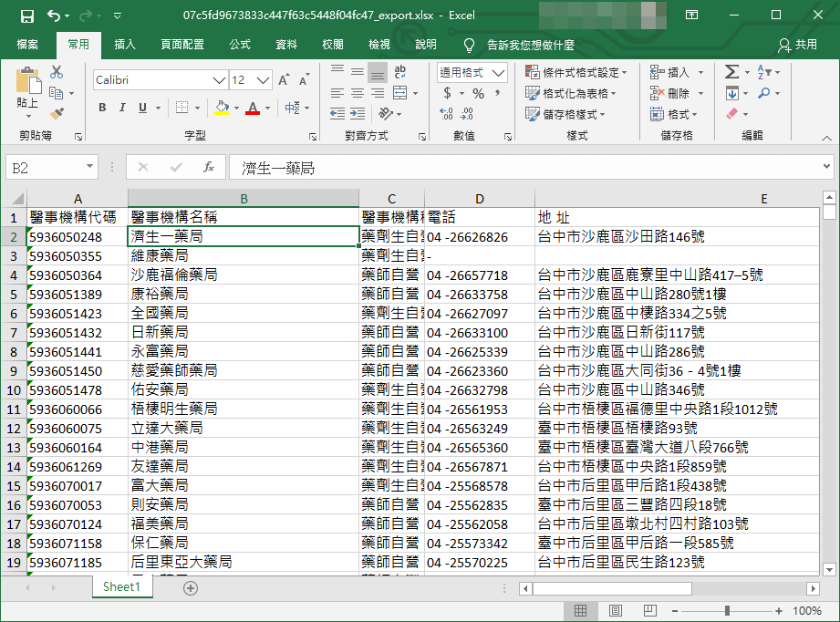Switch to the 公式 ribbon tab
The image size is (840, 622).
(x=240, y=44)
